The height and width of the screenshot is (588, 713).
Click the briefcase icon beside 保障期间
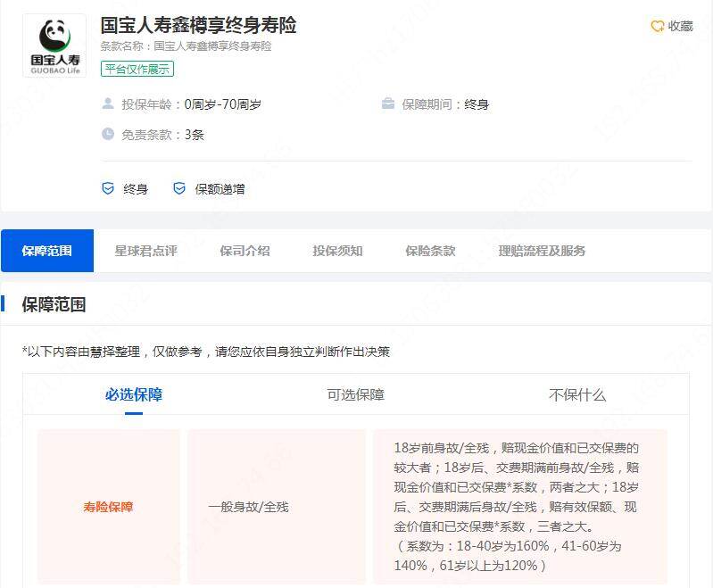pyautogui.click(x=388, y=104)
